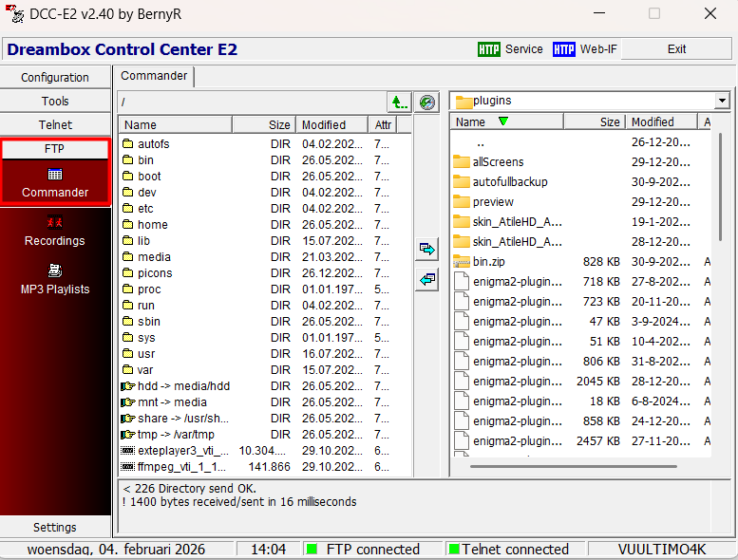Select the bin folder icon in remote list

point(127,159)
